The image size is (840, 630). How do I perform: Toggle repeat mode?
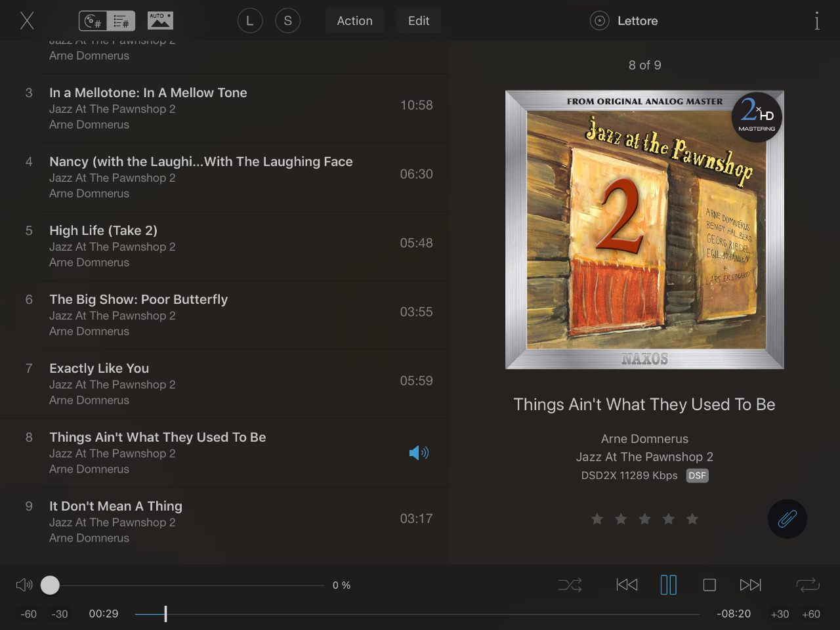pos(808,585)
